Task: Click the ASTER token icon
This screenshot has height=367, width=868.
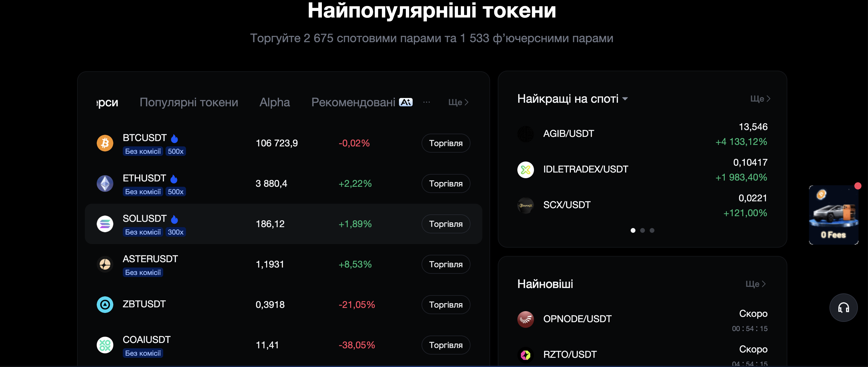Action: tap(105, 264)
